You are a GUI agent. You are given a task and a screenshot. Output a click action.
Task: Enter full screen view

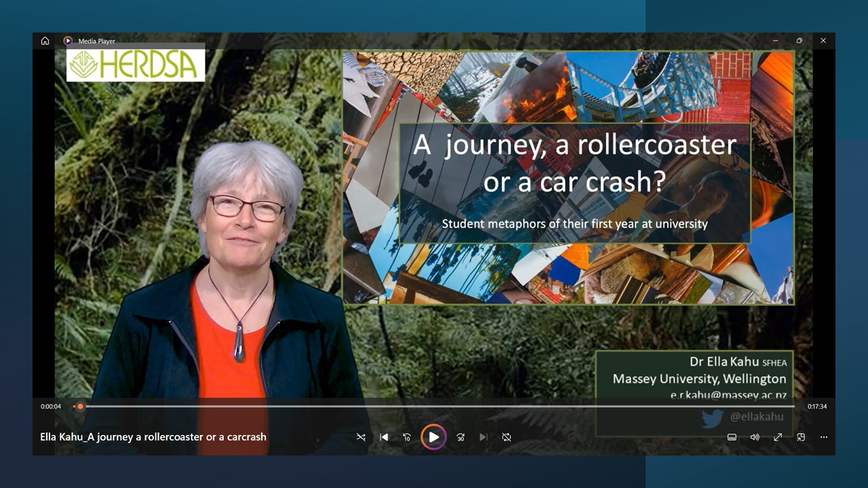point(777,437)
